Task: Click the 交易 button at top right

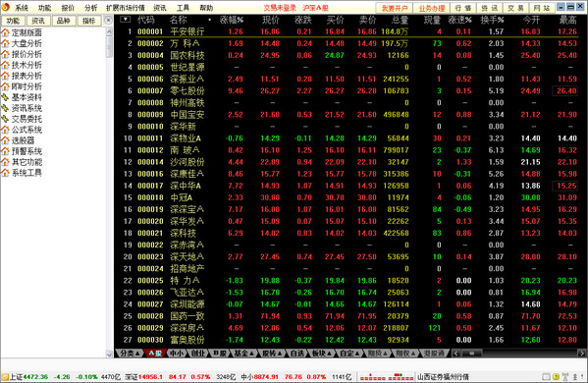Action: point(515,8)
